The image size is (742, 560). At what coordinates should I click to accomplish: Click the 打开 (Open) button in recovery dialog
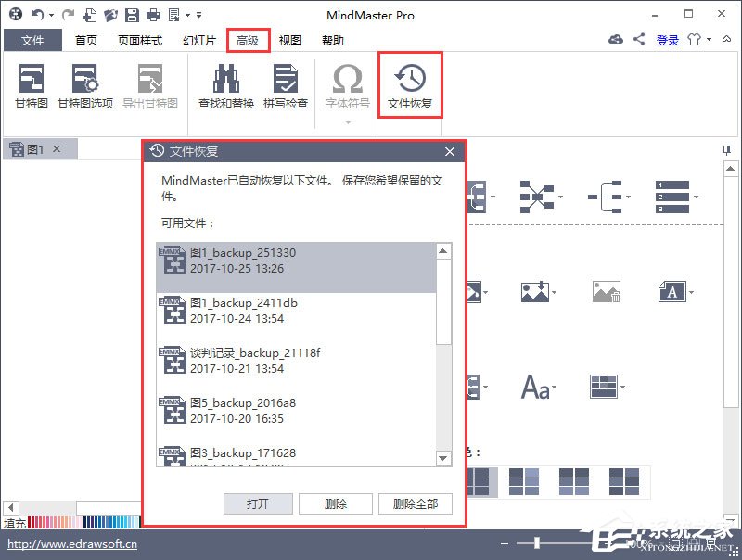point(257,503)
